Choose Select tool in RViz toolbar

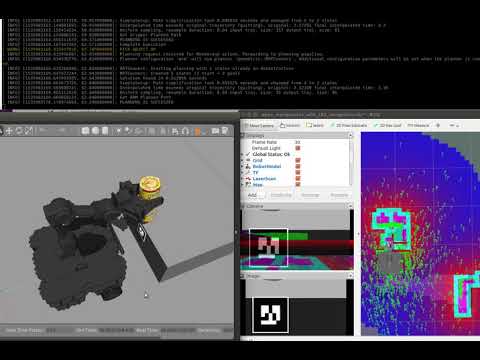[315, 125]
